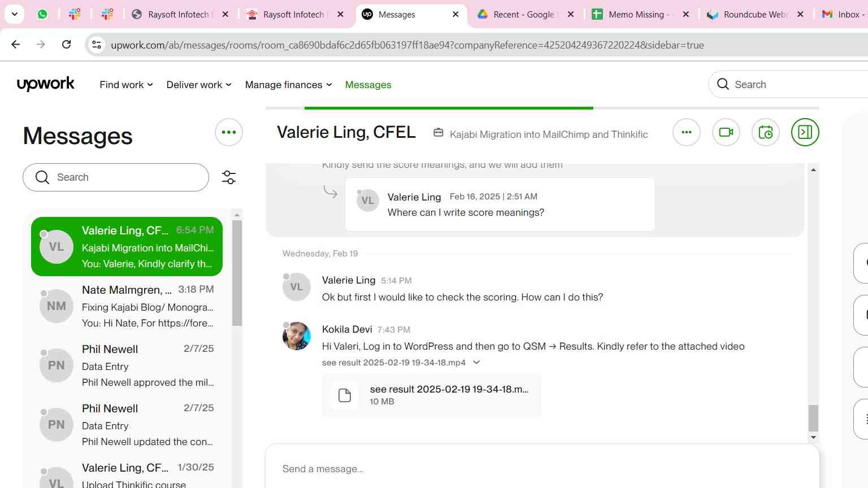Open conversation more options (three dots)
Screen dimensions: 868x488
click(x=687, y=132)
